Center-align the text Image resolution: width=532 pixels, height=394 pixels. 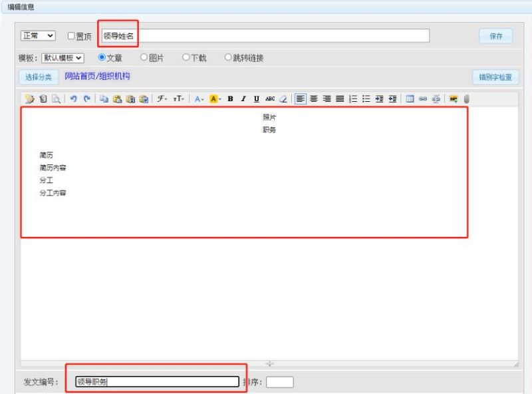coord(314,98)
